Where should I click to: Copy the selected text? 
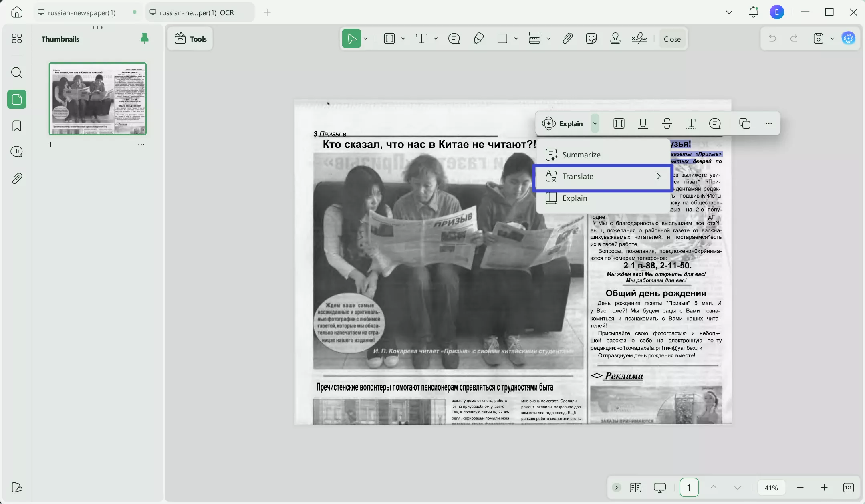point(744,123)
